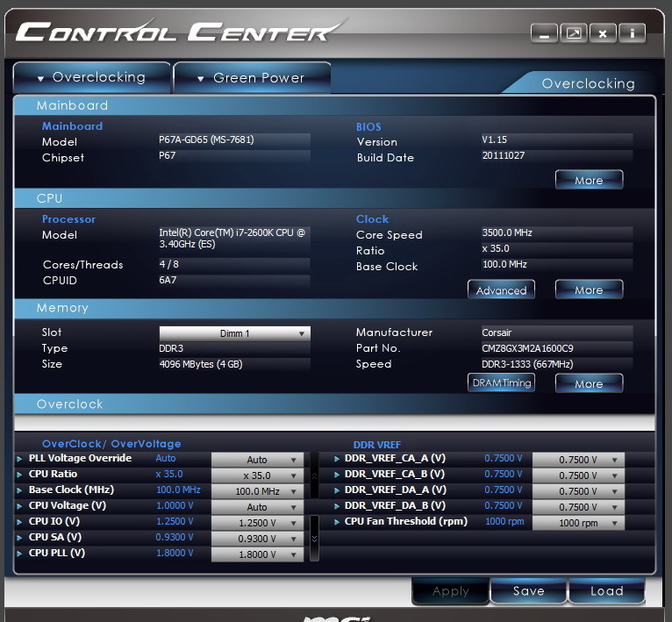Click the detach window icon in title bar
The width and height of the screenshot is (672, 622).
(574, 33)
